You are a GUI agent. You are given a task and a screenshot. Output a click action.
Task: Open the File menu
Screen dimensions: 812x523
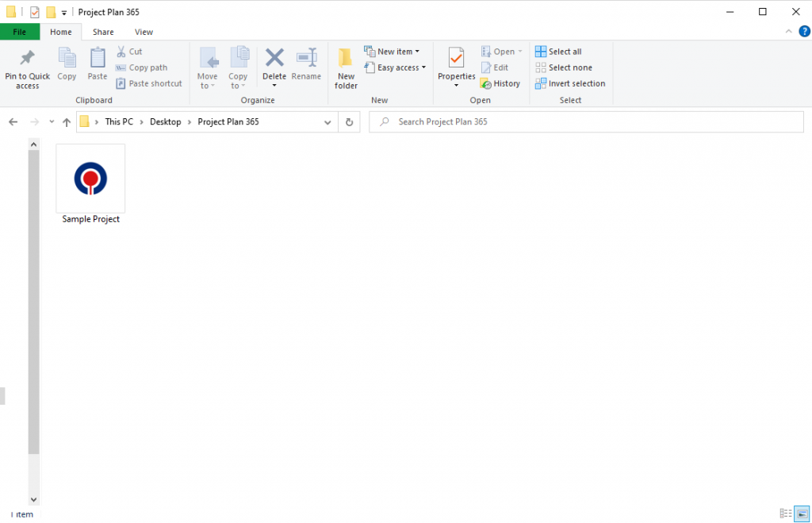pos(20,32)
